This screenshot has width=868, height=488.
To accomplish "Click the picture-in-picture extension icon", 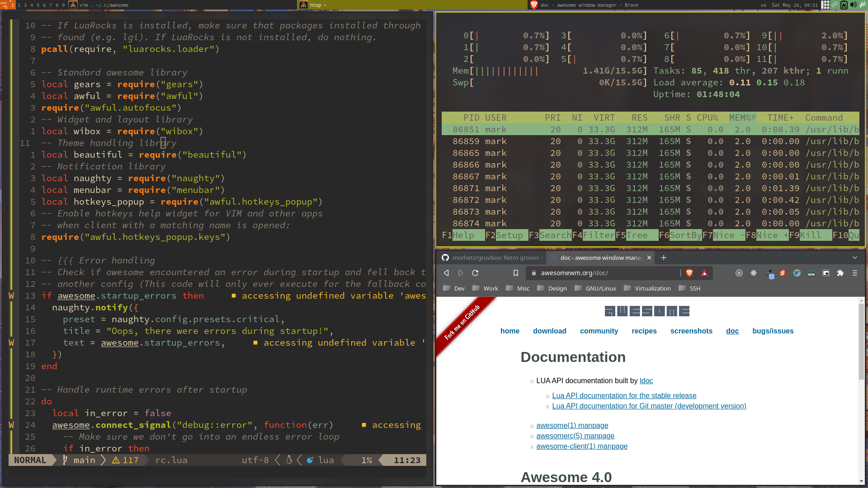I will [826, 273].
